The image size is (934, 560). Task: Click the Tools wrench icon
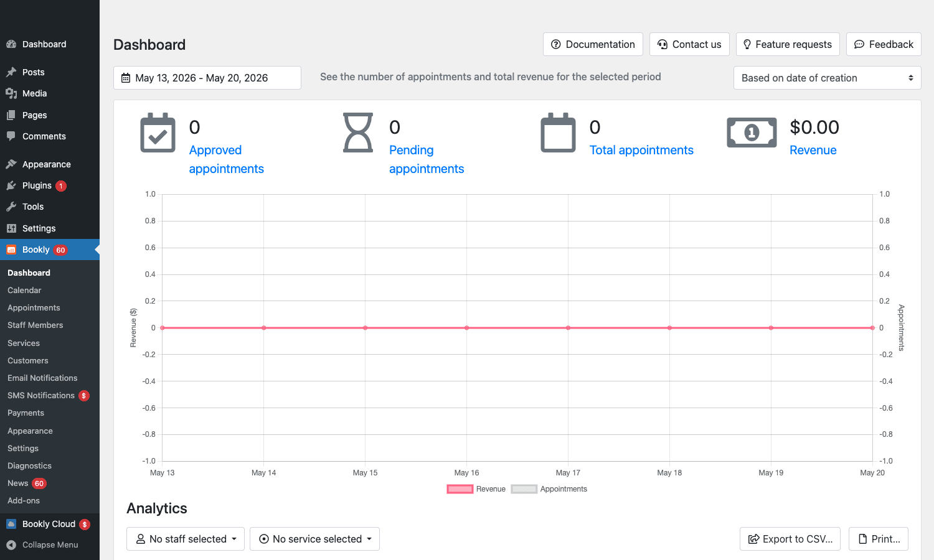(11, 207)
